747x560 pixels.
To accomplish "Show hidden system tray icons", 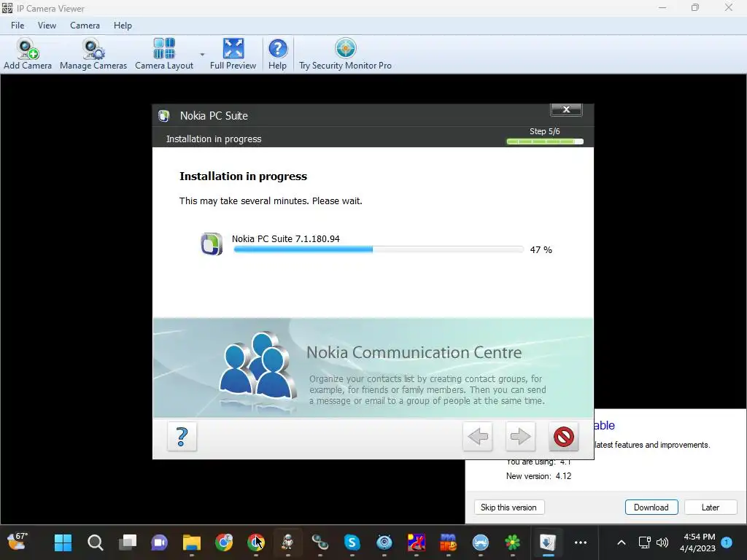I will tap(622, 542).
